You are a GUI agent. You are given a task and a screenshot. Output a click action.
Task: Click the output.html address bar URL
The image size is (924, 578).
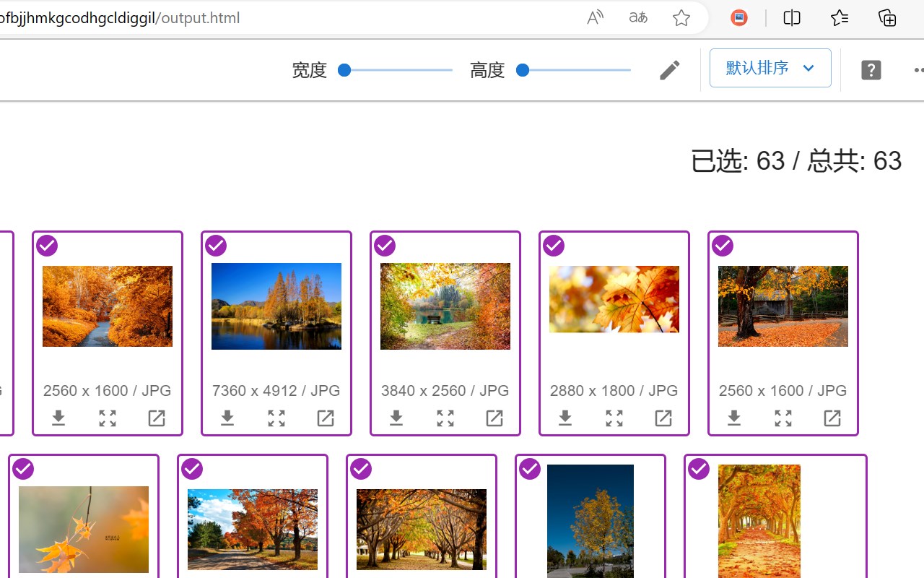point(120,18)
